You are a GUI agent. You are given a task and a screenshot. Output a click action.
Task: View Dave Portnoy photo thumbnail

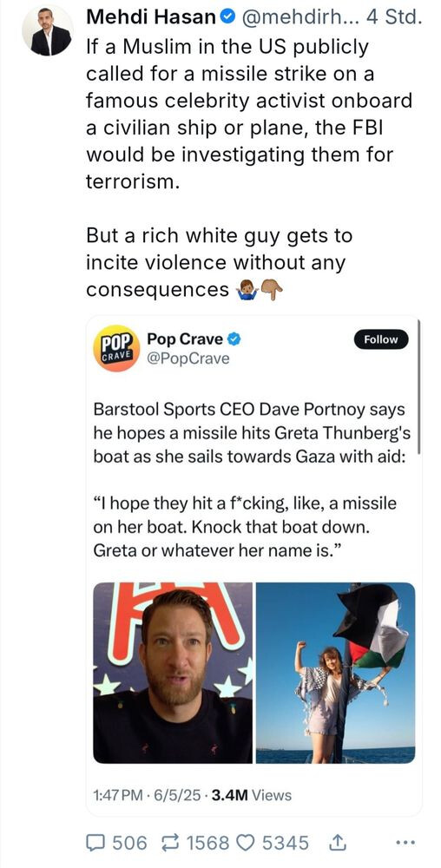tap(173, 673)
